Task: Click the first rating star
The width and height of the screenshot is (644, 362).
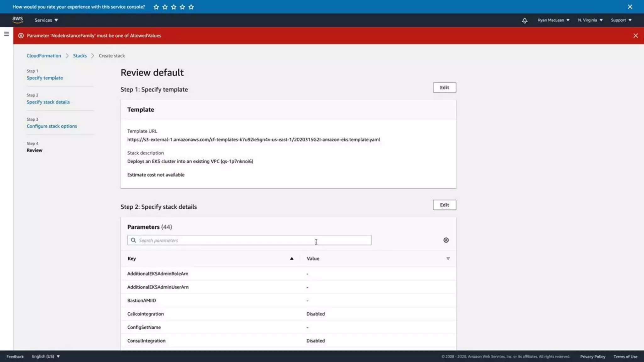Action: pyautogui.click(x=156, y=7)
